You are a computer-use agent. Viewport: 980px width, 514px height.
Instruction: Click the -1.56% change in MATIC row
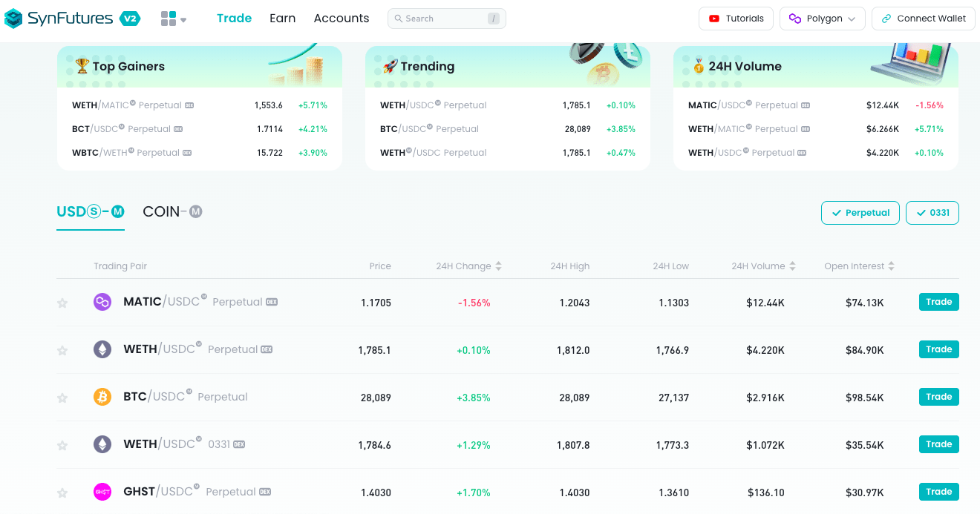click(474, 303)
